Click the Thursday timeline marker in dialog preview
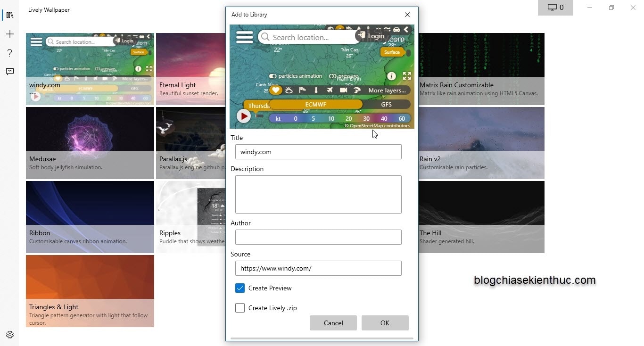Screen dimensions: 644x346 click(x=257, y=106)
